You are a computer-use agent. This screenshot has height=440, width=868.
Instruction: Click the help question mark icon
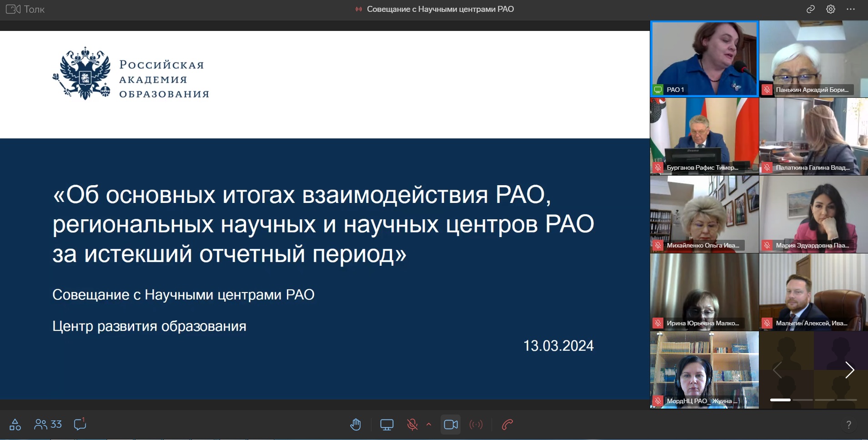[x=848, y=425]
